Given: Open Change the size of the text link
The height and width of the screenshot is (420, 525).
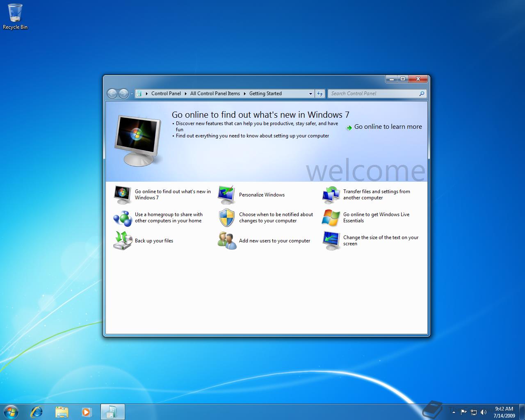Looking at the screenshot, I should click(x=381, y=240).
